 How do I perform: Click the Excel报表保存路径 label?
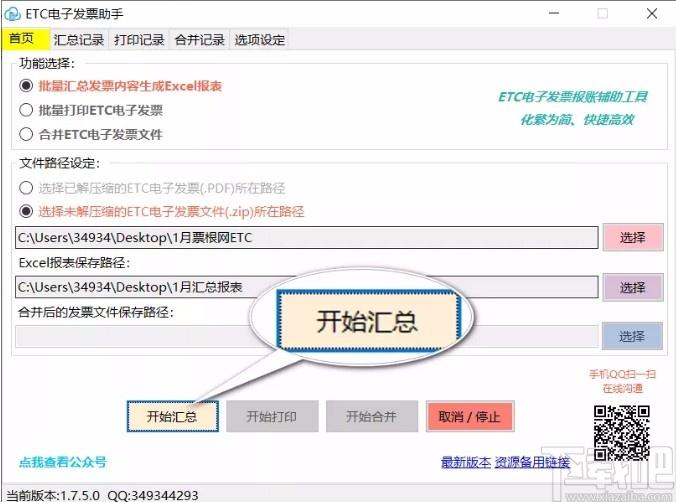(74, 263)
